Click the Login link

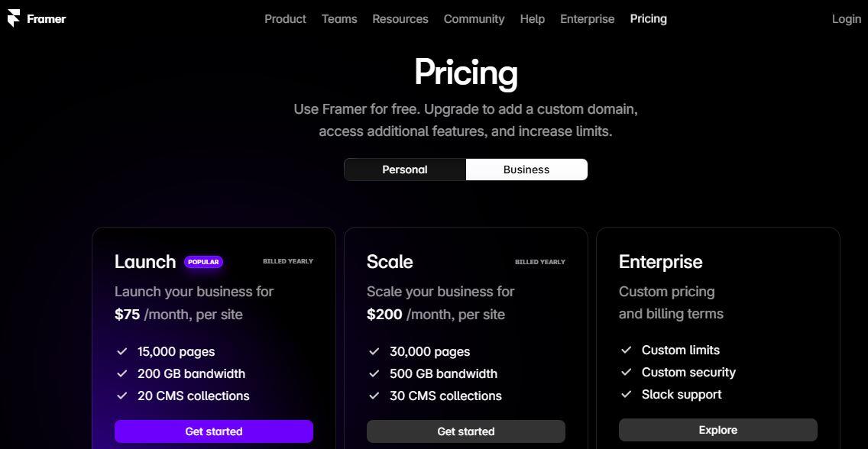[x=846, y=19]
